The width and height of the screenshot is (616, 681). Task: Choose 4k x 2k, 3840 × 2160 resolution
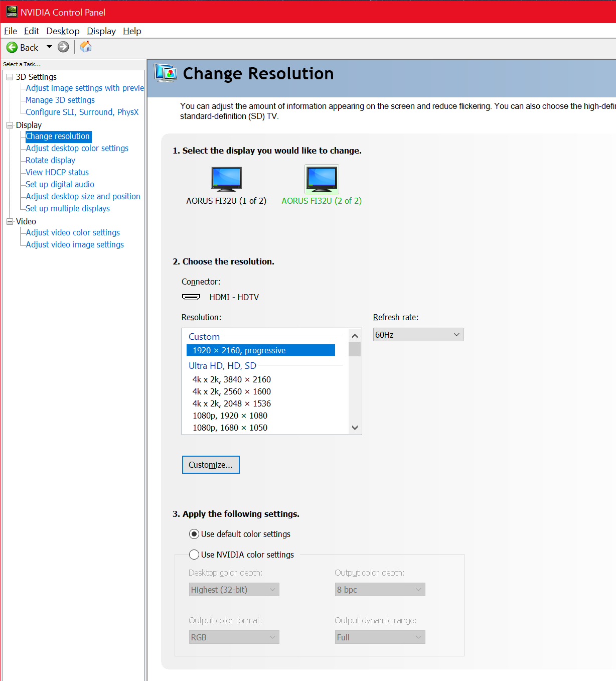[x=231, y=379]
